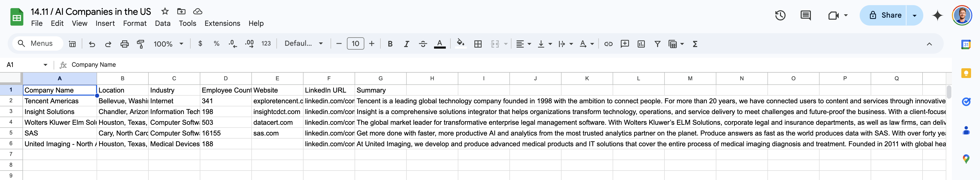Click the undo icon
The height and width of the screenshot is (180, 980).
tap(92, 44)
